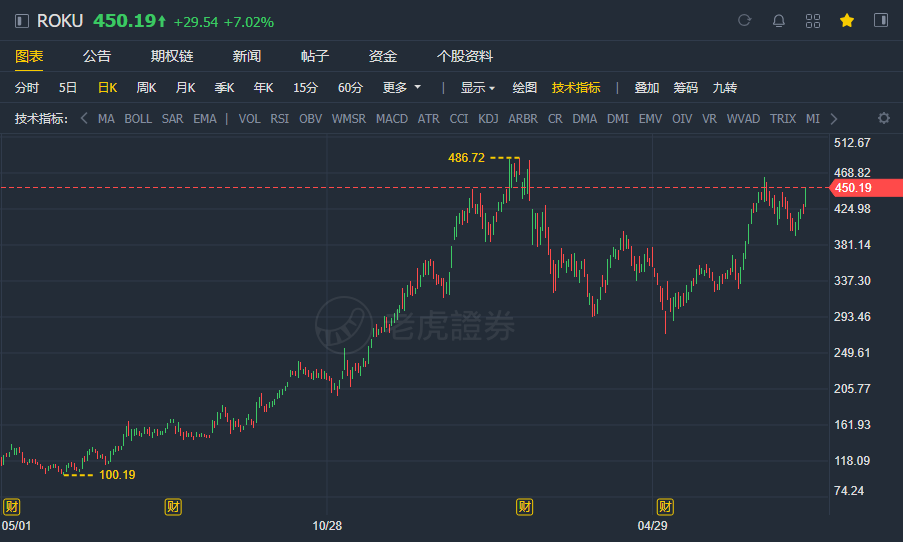The image size is (903, 542).
Task: Enable the WMSR indicator
Action: coord(348,119)
